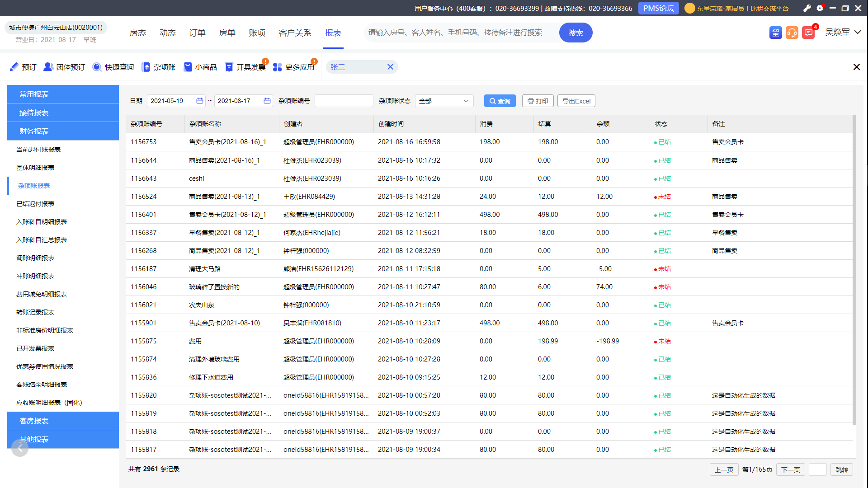Open the orange headset support icon
The height and width of the screenshot is (488, 868).
pyautogui.click(x=792, y=33)
